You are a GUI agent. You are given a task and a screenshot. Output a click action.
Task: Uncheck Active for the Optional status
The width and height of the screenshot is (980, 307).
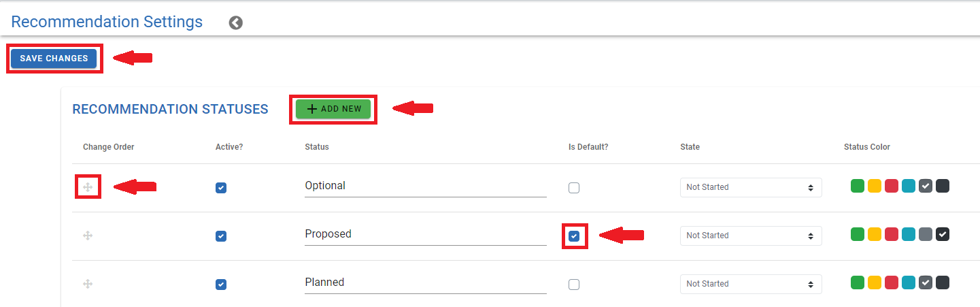click(221, 188)
